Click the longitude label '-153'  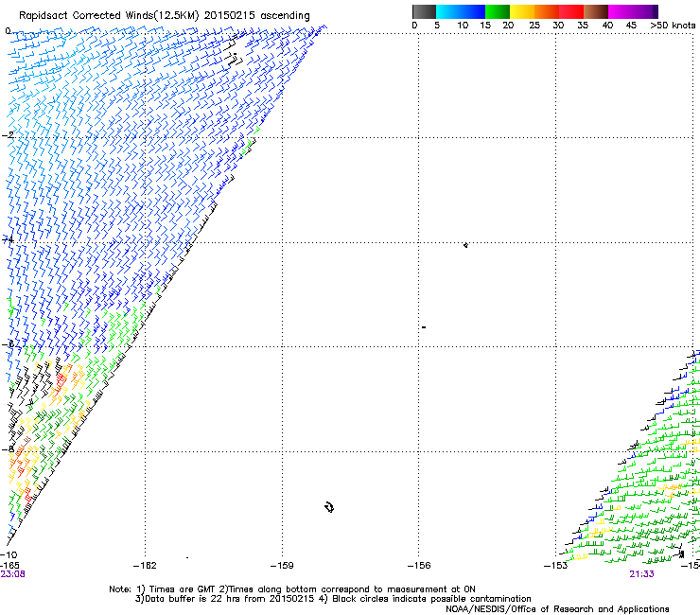[x=556, y=566]
